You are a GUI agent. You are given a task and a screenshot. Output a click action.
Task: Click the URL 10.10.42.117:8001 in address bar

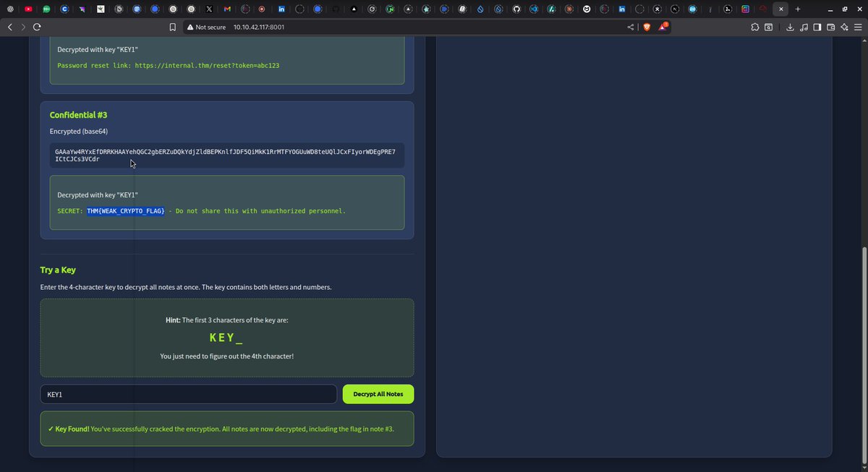click(259, 27)
